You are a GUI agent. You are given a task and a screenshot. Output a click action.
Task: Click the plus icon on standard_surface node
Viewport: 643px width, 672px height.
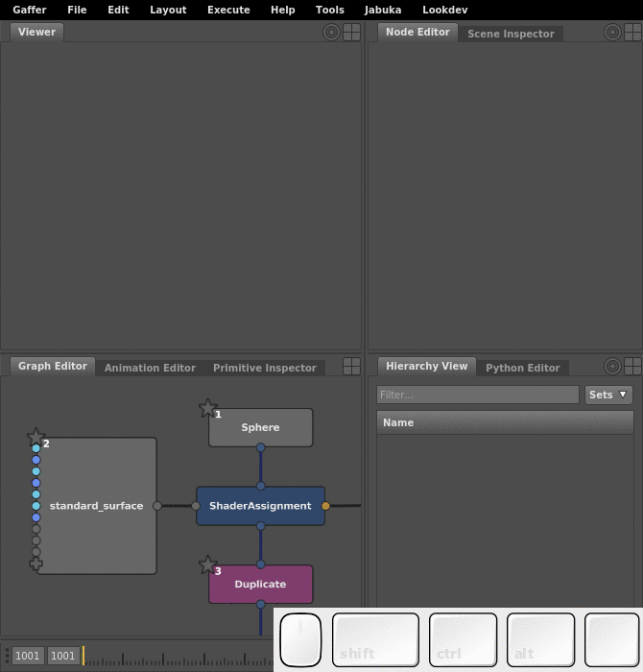click(36, 564)
